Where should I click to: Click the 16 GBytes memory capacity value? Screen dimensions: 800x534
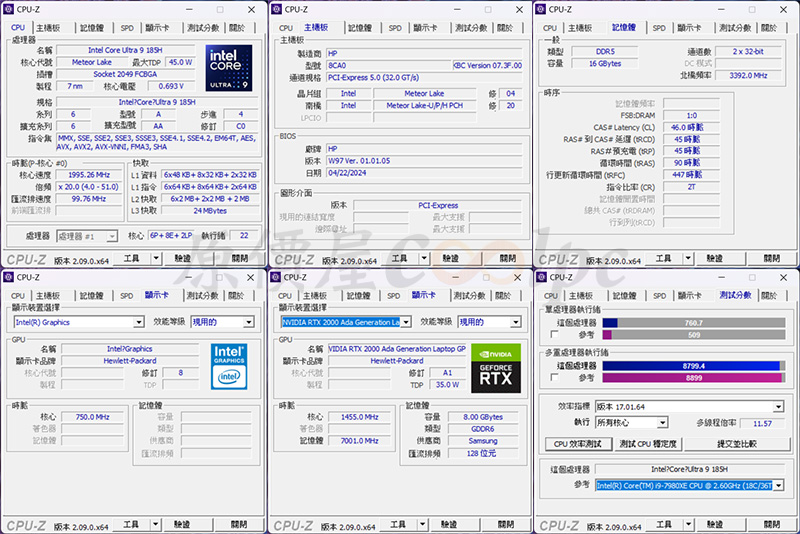pyautogui.click(x=605, y=63)
